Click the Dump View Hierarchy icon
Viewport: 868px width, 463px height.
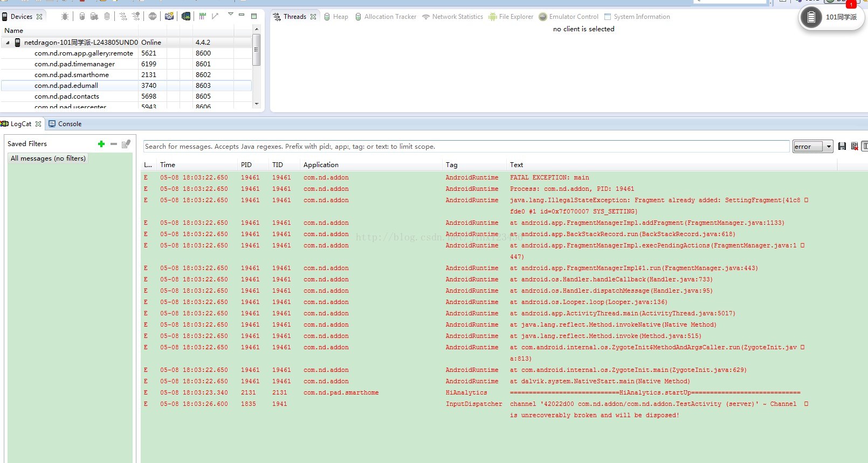pyautogui.click(x=186, y=16)
